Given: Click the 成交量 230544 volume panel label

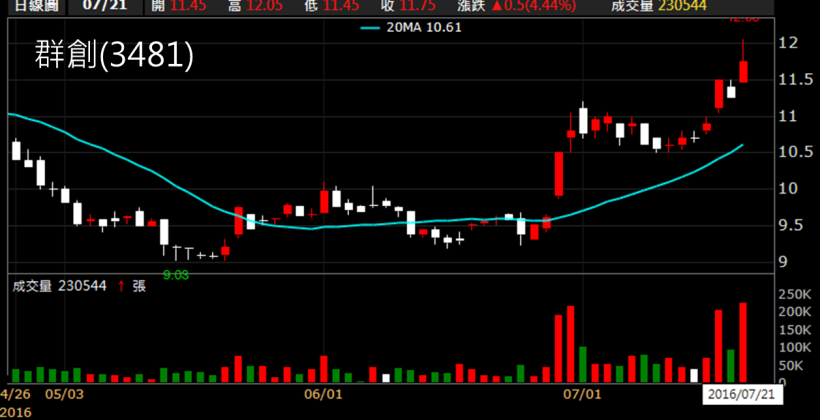Looking at the screenshot, I should pos(59,286).
